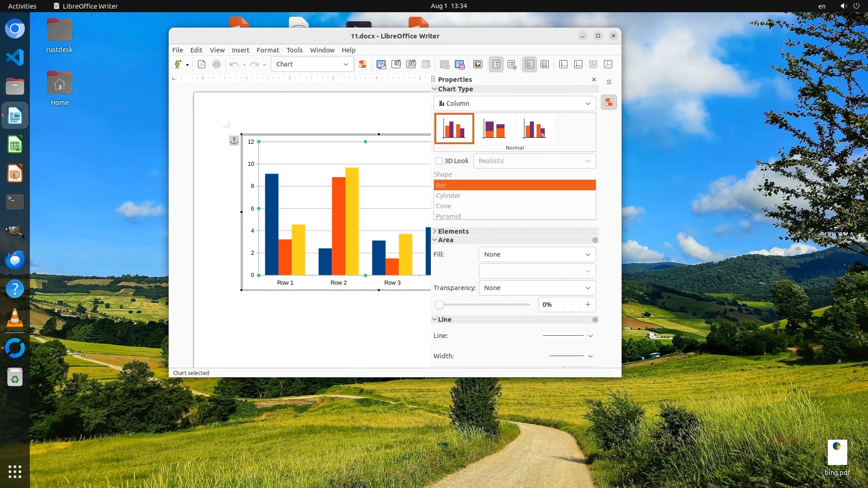The width and height of the screenshot is (868, 488).
Task: Toggle Horizontal Grids toolbar icon
Action: (x=529, y=64)
